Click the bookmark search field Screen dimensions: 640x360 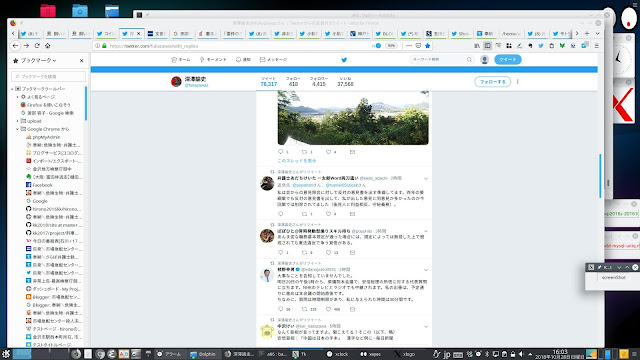[49, 76]
